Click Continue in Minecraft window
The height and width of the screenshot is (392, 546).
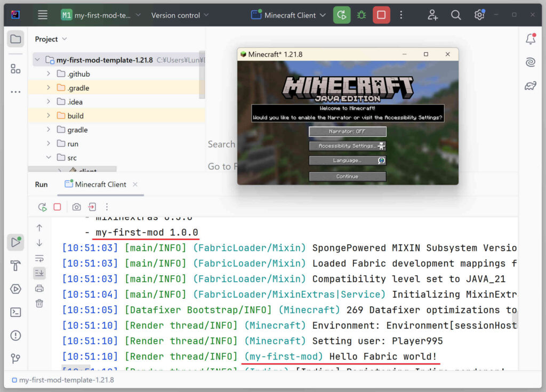click(x=348, y=176)
